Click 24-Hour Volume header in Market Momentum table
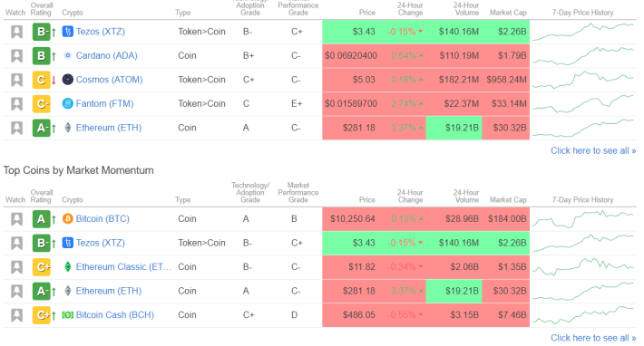The height and width of the screenshot is (346, 644). tap(466, 196)
